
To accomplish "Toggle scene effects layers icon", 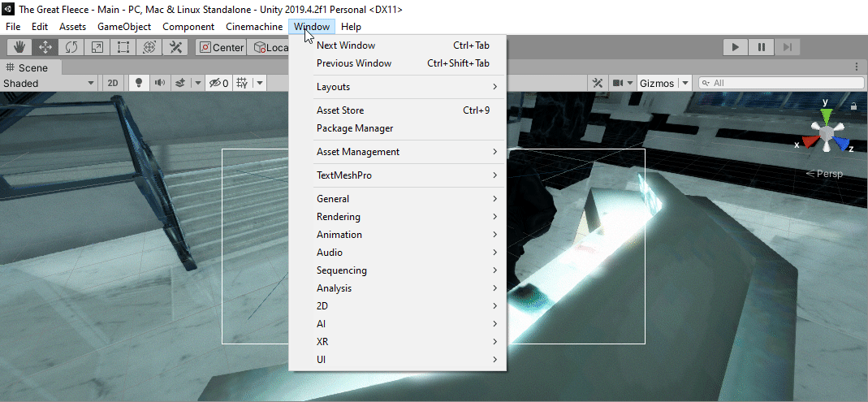I will coord(180,83).
